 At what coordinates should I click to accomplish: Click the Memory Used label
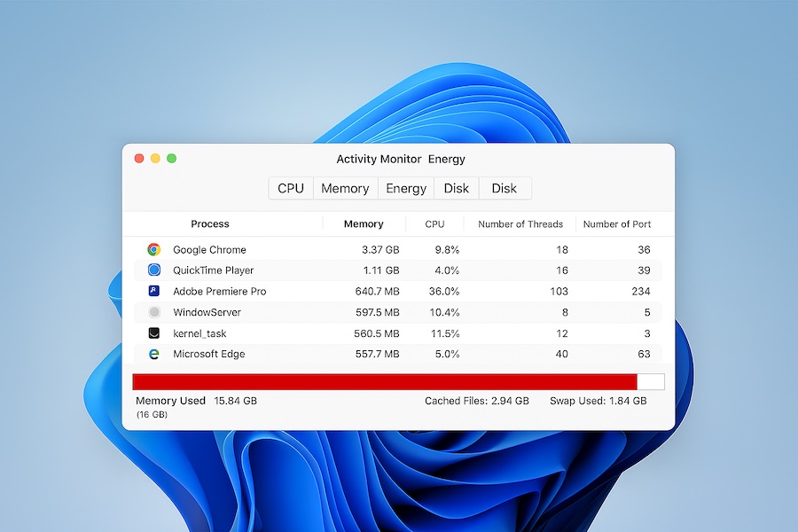pyautogui.click(x=170, y=401)
